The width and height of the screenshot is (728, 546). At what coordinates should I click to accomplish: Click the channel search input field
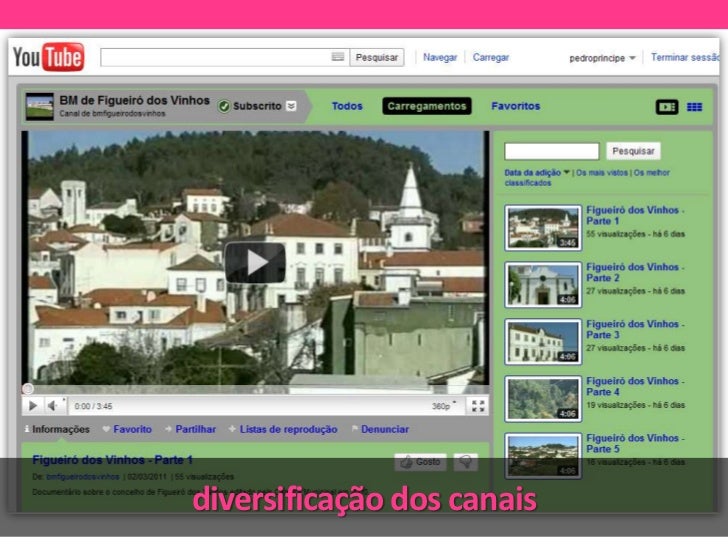tap(552, 151)
